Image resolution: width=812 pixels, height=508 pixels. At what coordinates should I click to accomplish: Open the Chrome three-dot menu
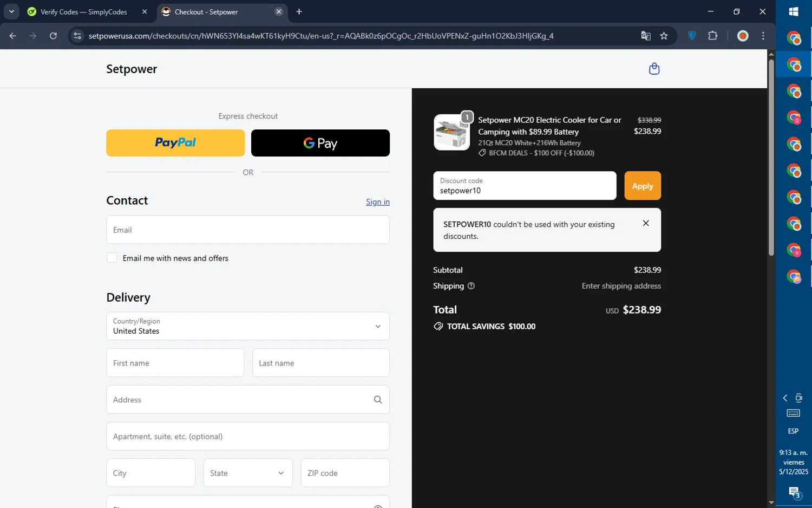point(763,36)
